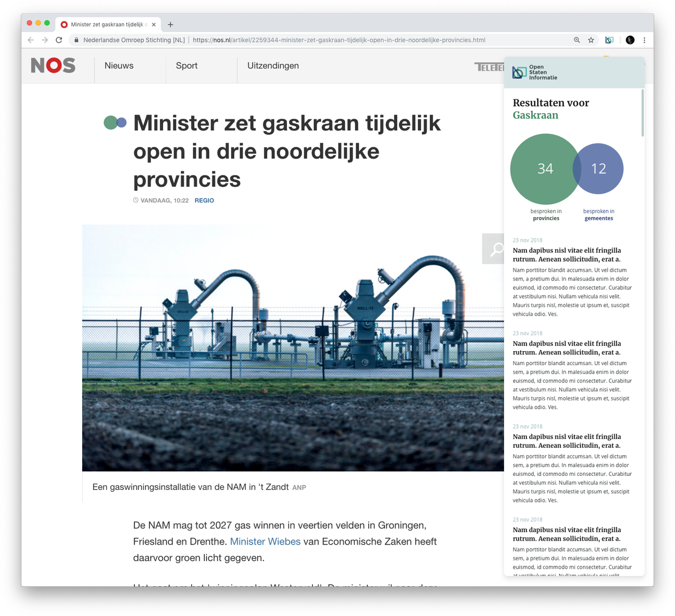This screenshot has height=616, width=675.
Task: Click the 'ANP' photo credit
Action: point(299,488)
